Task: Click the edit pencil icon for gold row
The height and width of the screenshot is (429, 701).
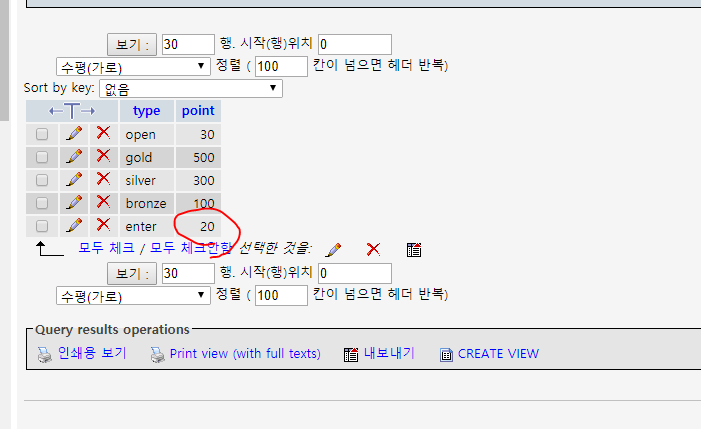Action: [74, 157]
